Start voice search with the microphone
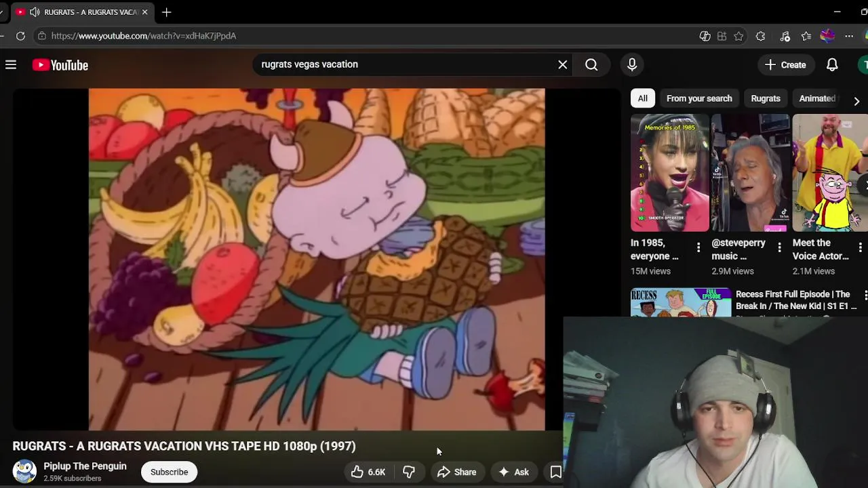Screen dimensions: 868x488 coord(632,64)
